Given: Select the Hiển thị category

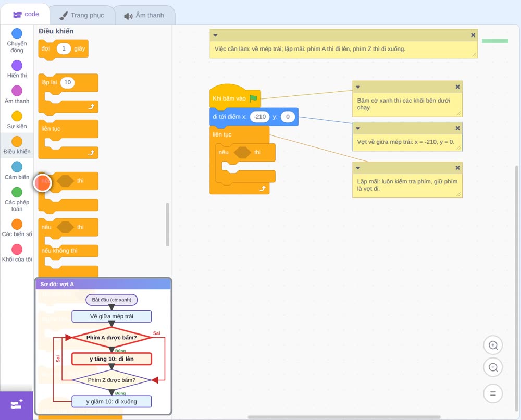Looking at the screenshot, I should pyautogui.click(x=17, y=69).
